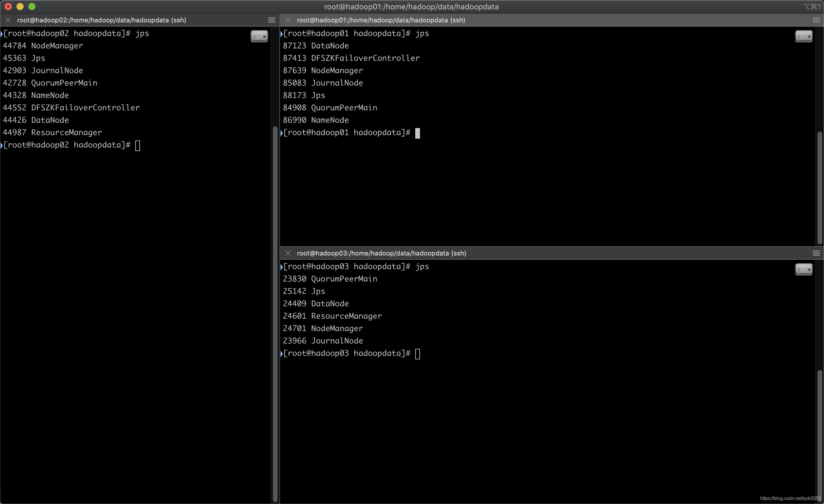Screen dimensions: 824x504
Task: Open hadoop02 pane hamburger menu
Action: [x=271, y=20]
